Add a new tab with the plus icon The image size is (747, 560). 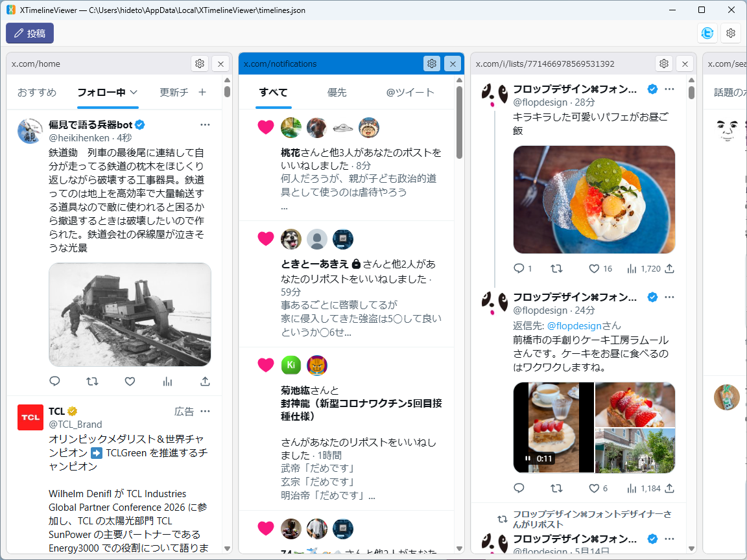pos(202,93)
